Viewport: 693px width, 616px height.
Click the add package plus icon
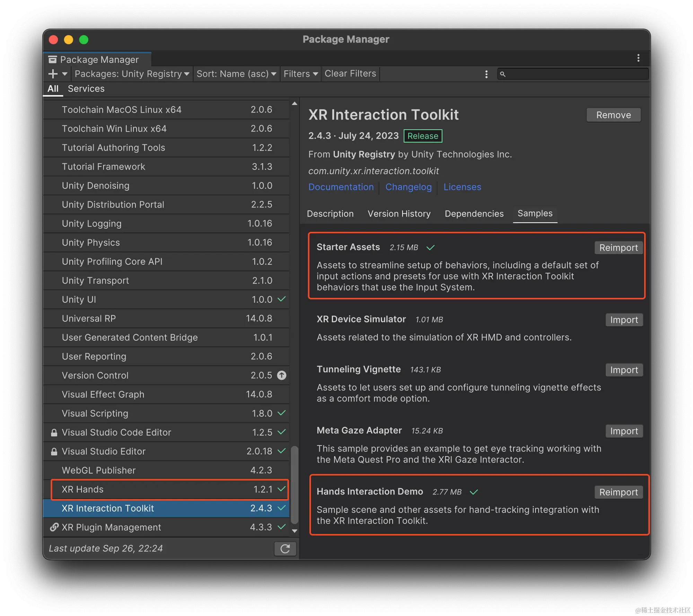(x=53, y=74)
